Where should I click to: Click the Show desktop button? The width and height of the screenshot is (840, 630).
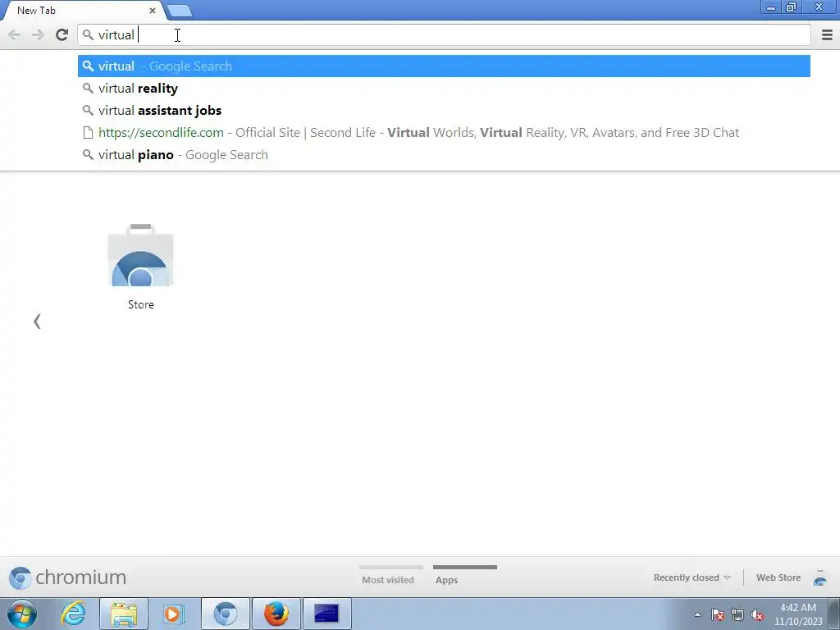834,614
